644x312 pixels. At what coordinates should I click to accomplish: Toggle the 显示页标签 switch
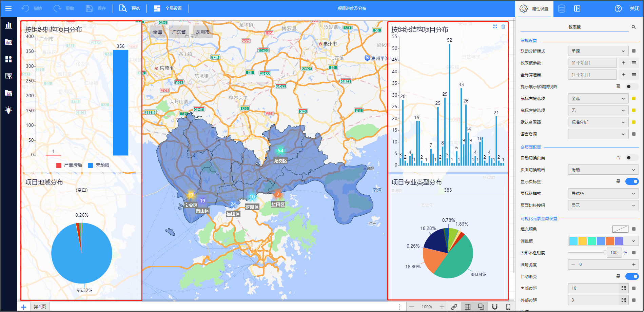(632, 181)
